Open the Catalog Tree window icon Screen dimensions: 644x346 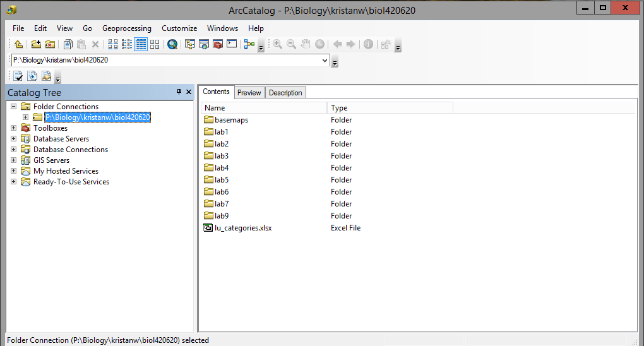click(190, 44)
